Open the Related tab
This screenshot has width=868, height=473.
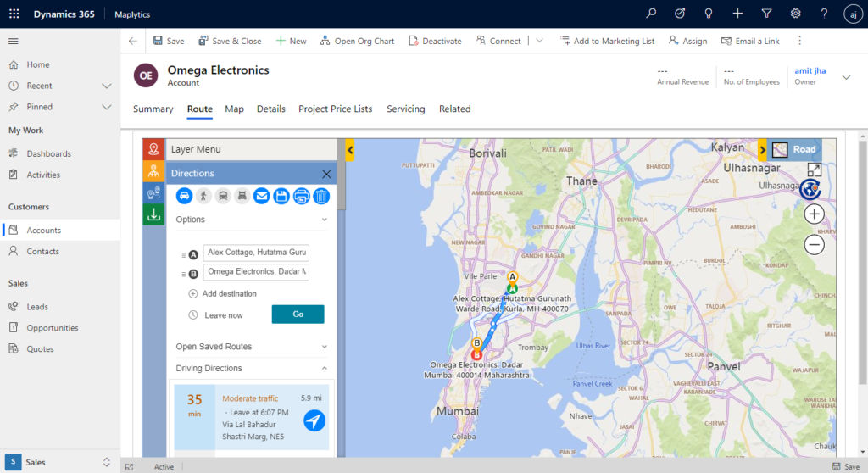point(454,109)
